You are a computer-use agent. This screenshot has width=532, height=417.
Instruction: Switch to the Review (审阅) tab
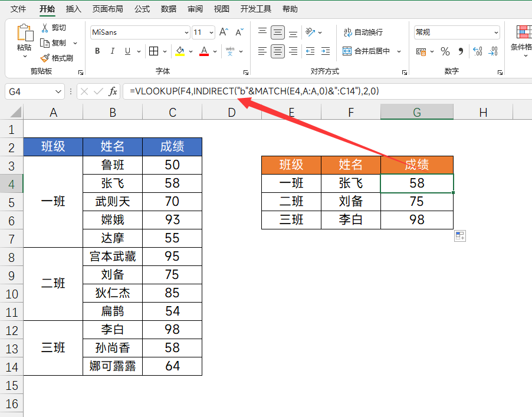[195, 9]
